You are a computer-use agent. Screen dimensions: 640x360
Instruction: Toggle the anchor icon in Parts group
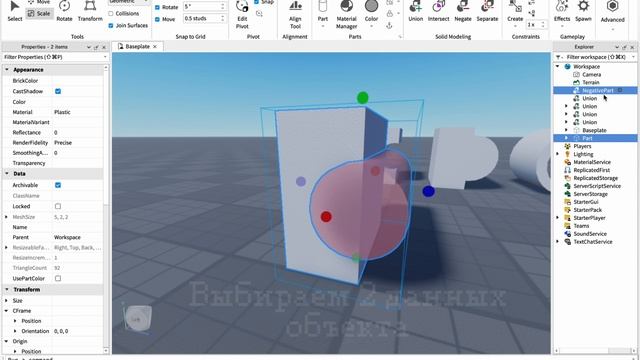coord(389,25)
